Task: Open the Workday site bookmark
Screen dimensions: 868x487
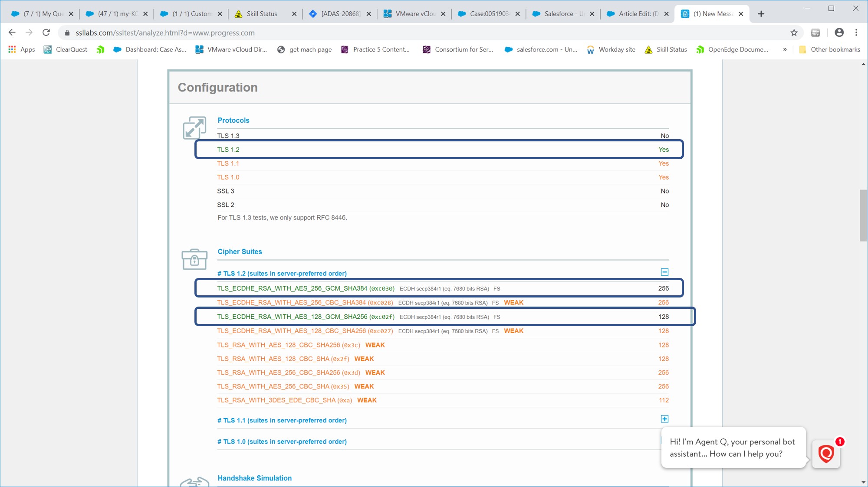Action: (x=611, y=49)
